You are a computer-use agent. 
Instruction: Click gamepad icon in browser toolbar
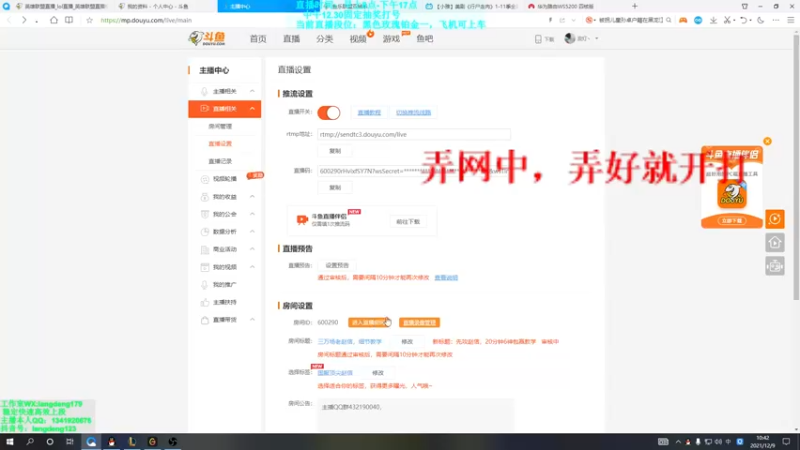coord(683,20)
